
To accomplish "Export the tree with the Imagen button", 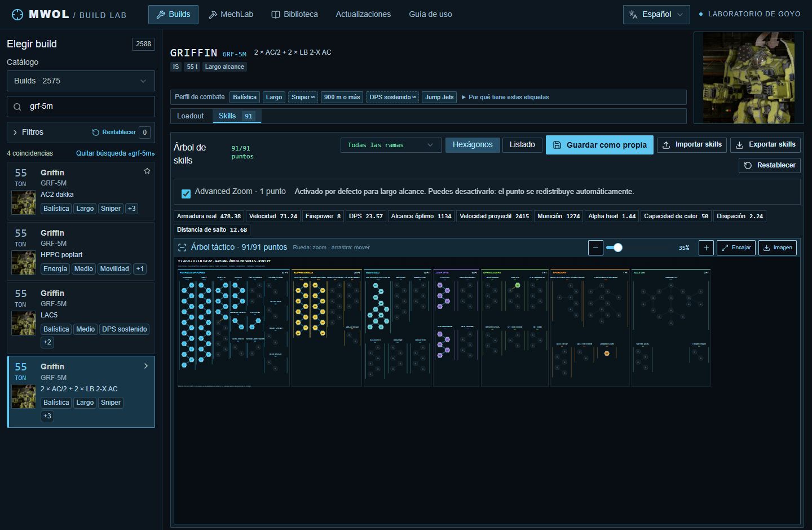I will coord(778,248).
